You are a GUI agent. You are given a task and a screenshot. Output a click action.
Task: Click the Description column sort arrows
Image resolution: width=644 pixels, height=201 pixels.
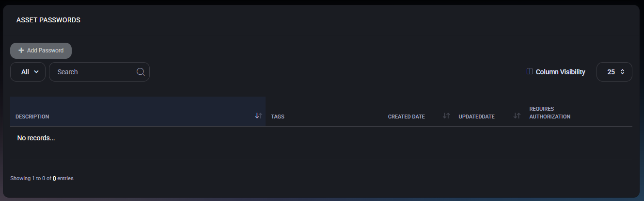pos(258,116)
